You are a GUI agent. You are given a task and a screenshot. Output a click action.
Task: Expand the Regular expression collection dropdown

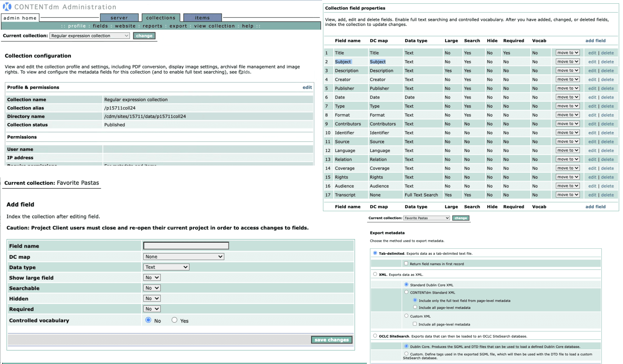(89, 36)
